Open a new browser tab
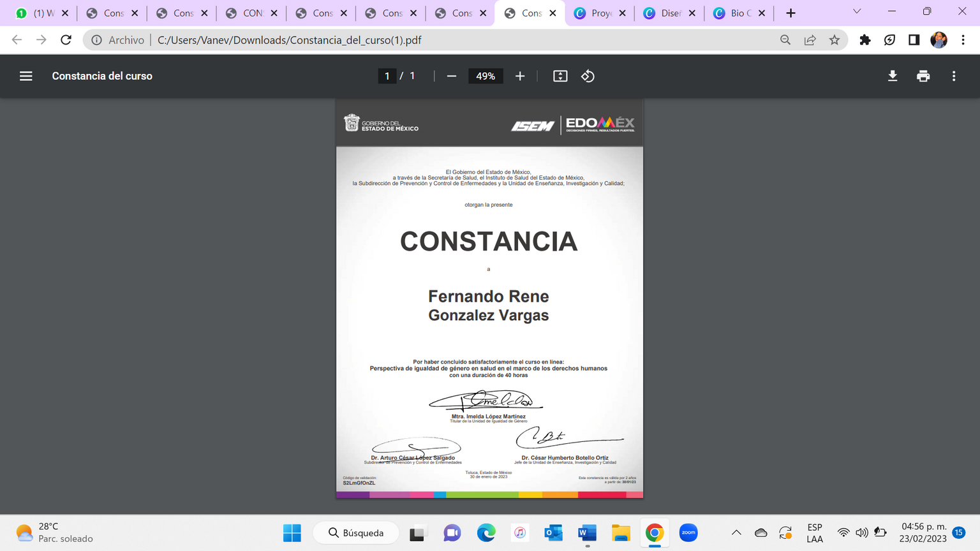Screen dimensions: 980x551 click(791, 13)
